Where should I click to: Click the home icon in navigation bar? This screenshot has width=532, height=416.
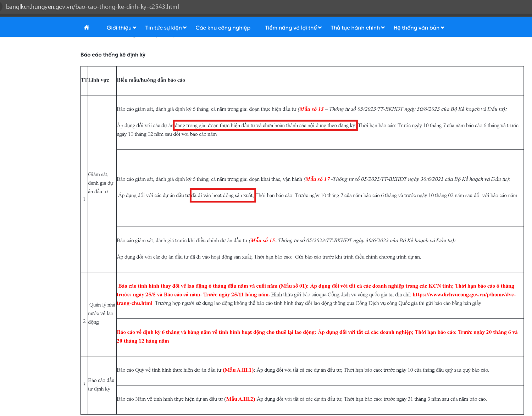point(87,28)
